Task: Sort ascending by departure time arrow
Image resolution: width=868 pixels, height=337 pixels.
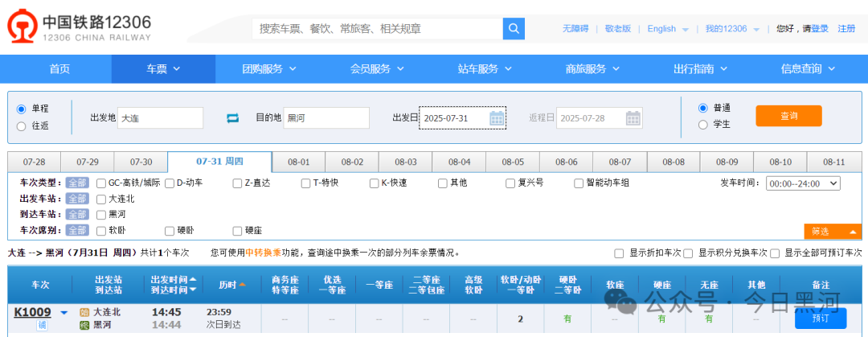Action: (x=193, y=279)
